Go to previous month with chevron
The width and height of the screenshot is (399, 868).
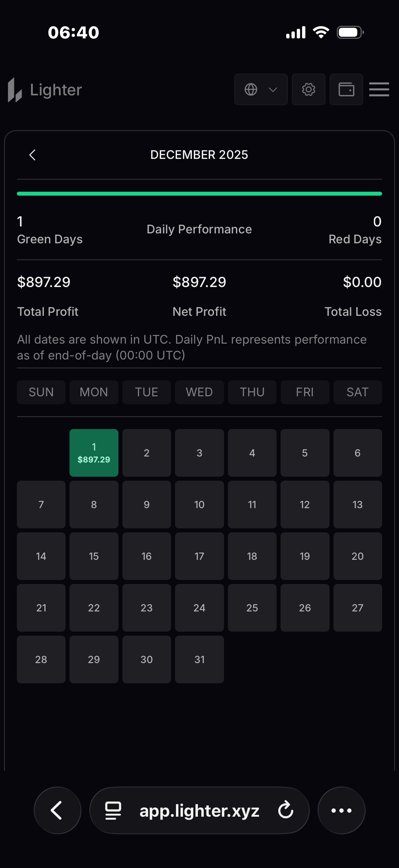click(33, 155)
